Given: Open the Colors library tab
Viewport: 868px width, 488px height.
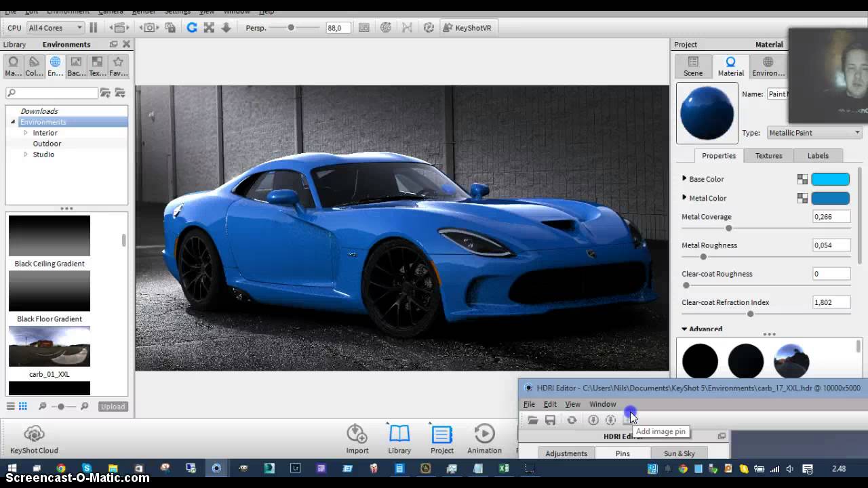Looking at the screenshot, I should point(34,66).
